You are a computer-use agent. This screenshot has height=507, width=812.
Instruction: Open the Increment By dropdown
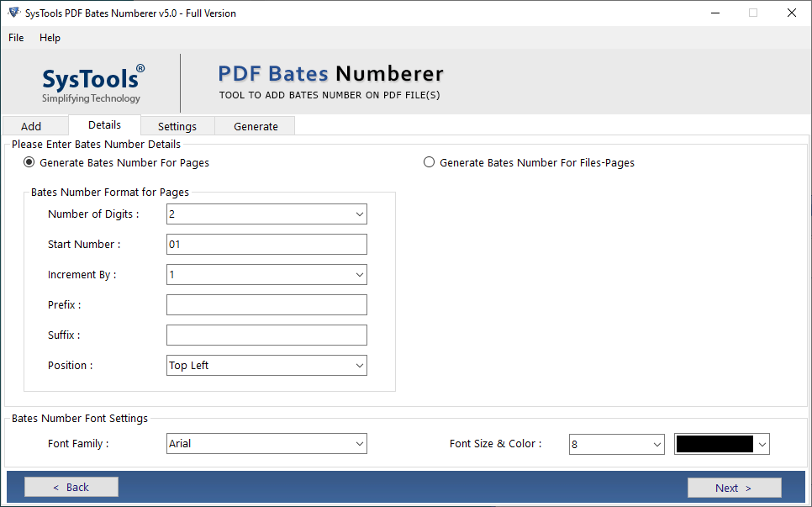tap(266, 274)
